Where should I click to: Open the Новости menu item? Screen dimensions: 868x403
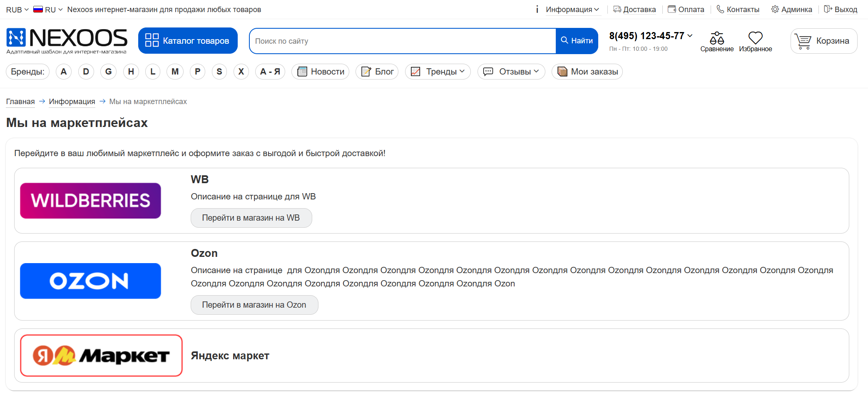321,72
